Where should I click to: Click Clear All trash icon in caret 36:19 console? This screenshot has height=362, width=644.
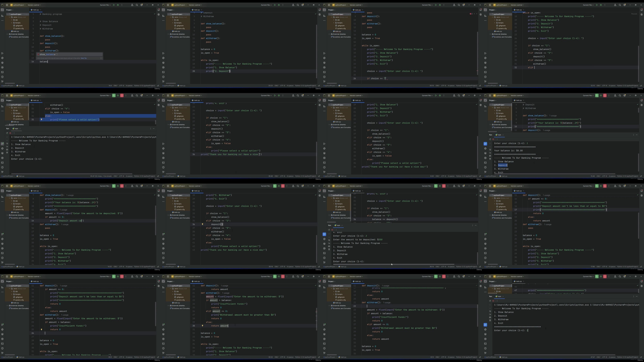[329, 249]
